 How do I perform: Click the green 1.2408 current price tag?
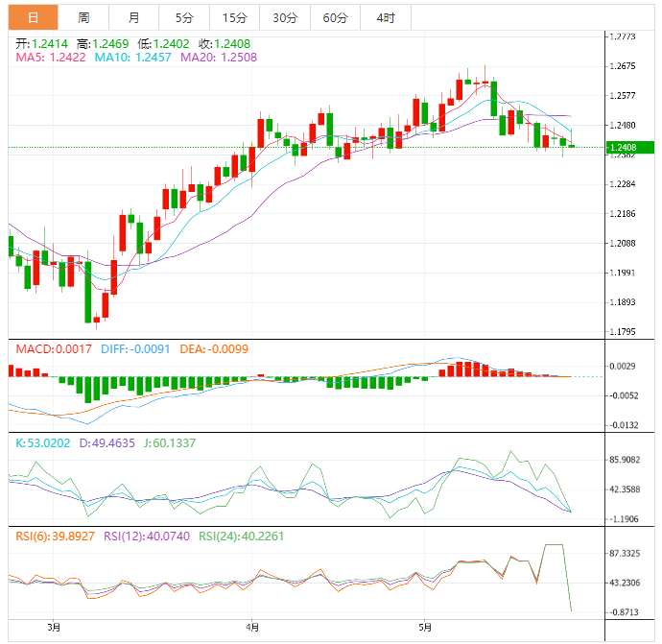click(x=630, y=147)
